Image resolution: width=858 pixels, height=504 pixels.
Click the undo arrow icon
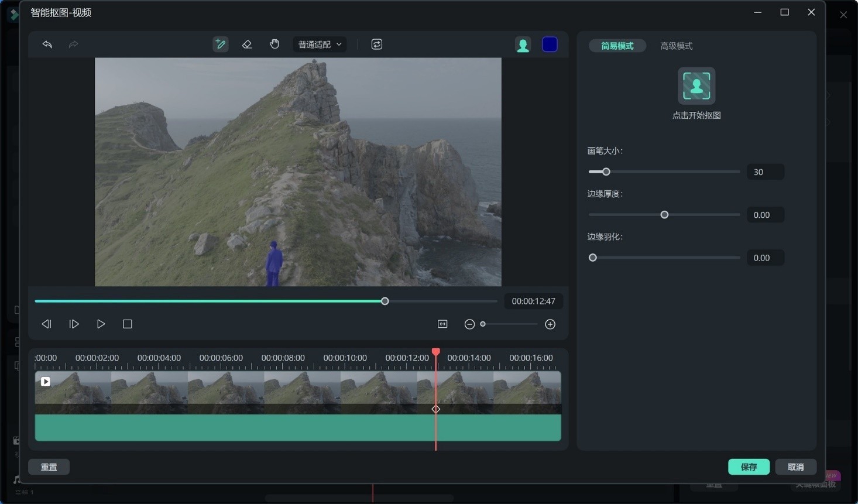(x=47, y=44)
